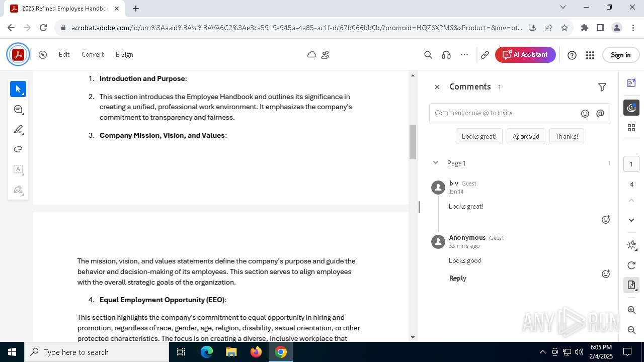Toggle dark mode in the right rail
Screen dimensions: 644x362
(632, 245)
